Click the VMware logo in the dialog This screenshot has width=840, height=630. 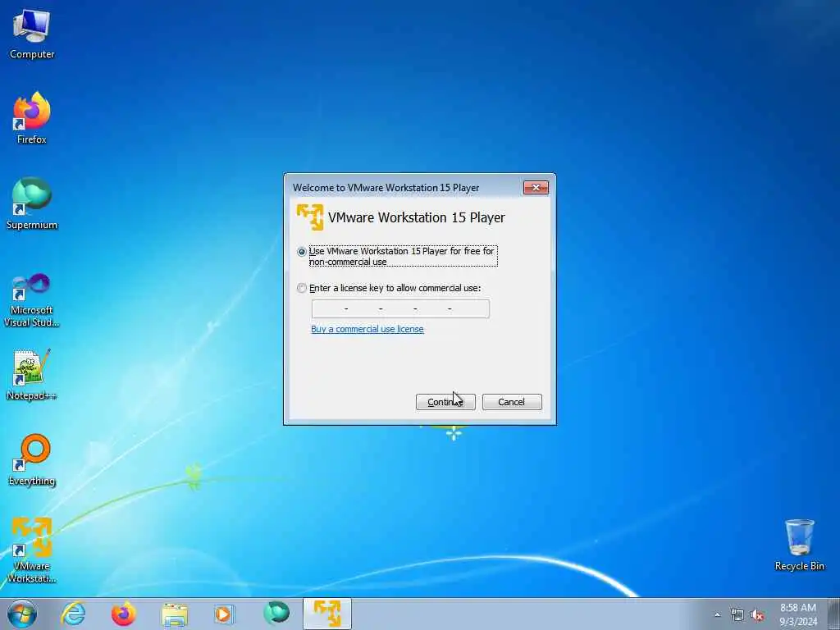[310, 217]
